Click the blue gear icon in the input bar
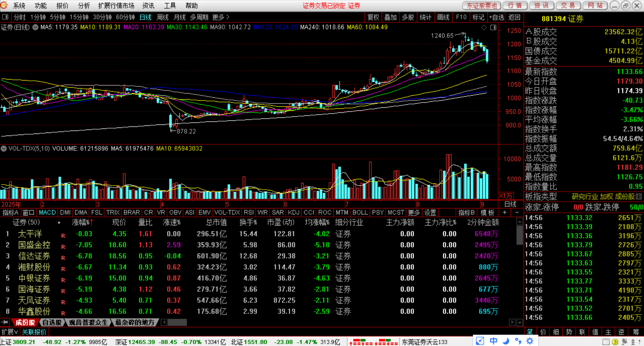The width and height of the screenshot is (644, 346). (530, 341)
